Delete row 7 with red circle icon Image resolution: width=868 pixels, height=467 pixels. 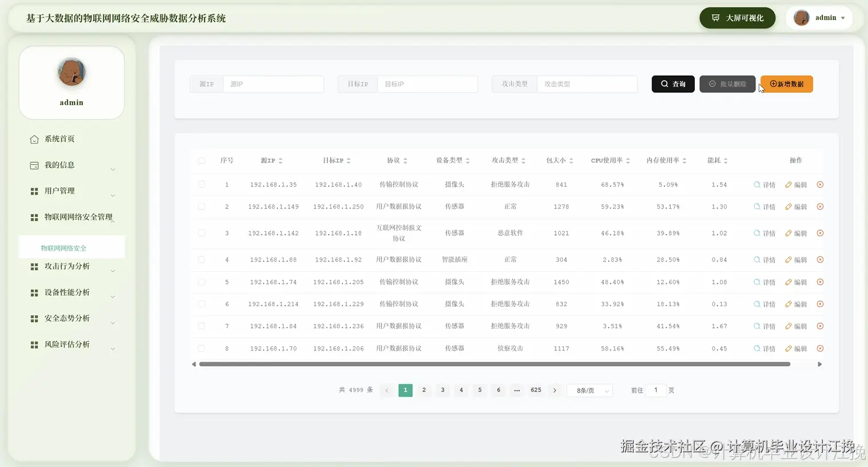point(820,326)
